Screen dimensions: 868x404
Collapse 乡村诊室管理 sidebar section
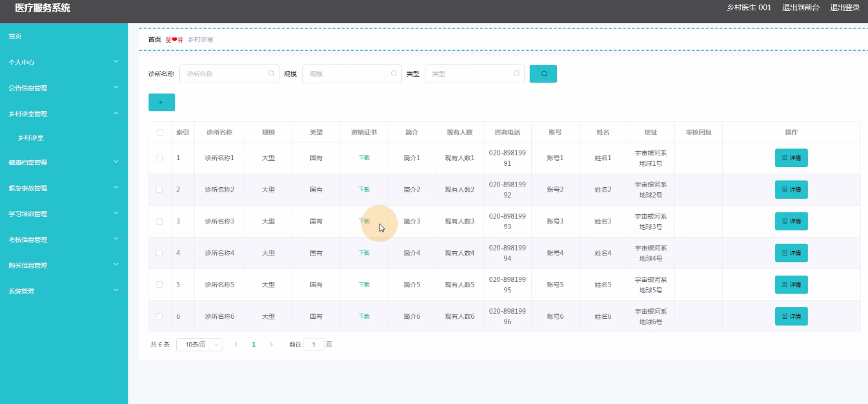[63, 114]
